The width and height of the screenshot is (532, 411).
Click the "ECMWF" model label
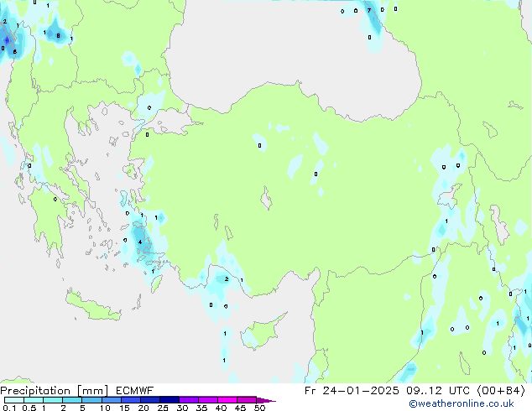135,391
